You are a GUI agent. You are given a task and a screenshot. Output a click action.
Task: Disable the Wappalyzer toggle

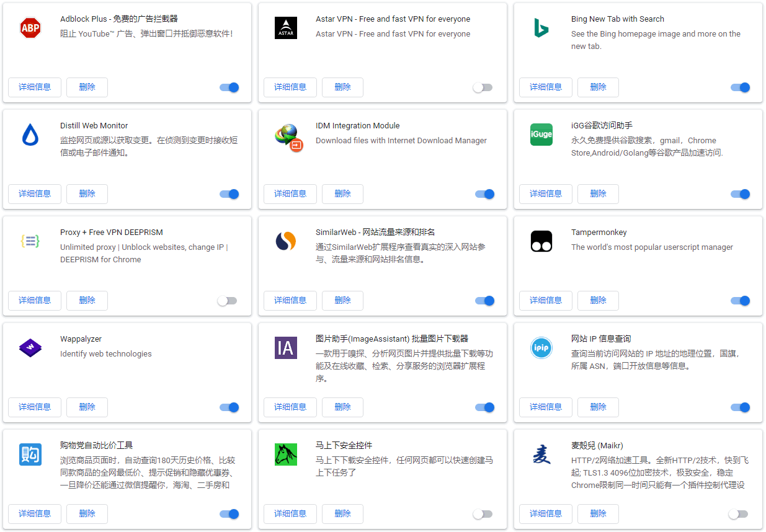[x=229, y=407]
